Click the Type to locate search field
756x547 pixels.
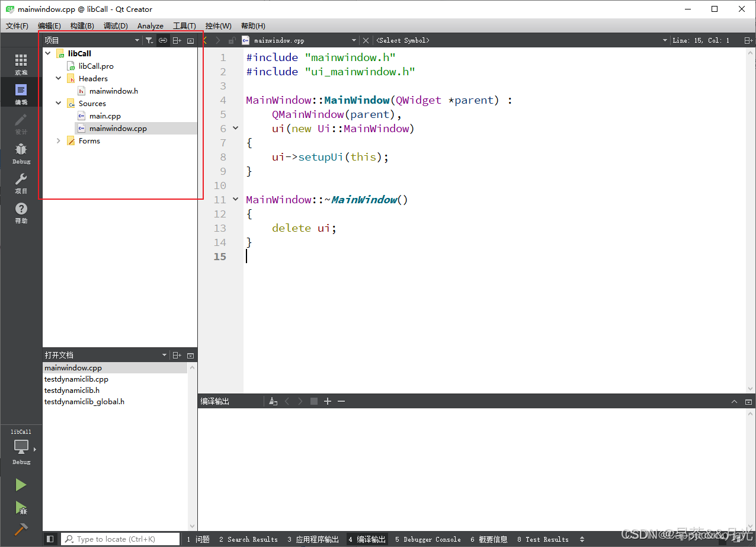coord(120,539)
